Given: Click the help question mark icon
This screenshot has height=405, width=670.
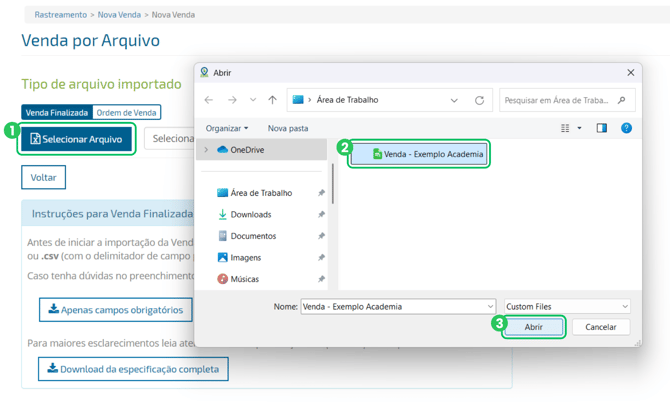Looking at the screenshot, I should pyautogui.click(x=626, y=128).
